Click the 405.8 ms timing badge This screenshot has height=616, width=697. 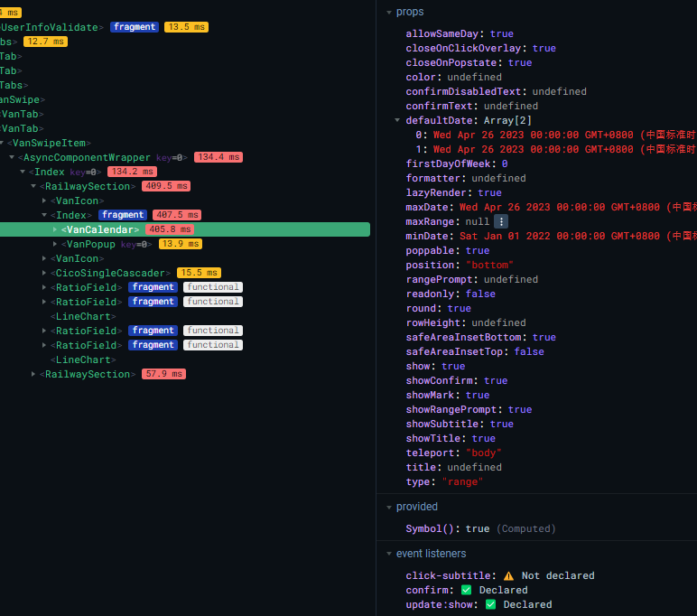coord(170,229)
